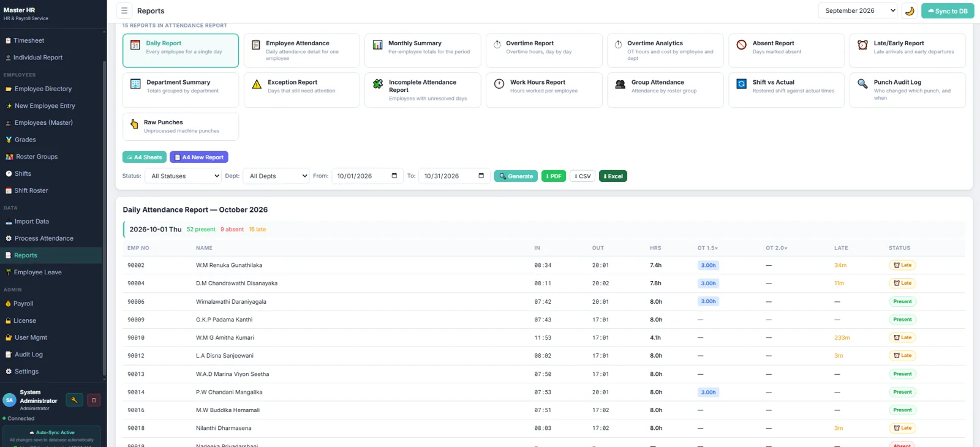
Task: Click the 3.00h OT badge for employee 90006
Action: click(x=708, y=301)
